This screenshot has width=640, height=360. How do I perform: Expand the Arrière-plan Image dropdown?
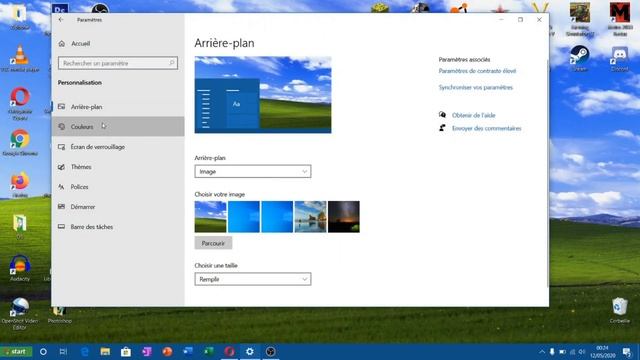point(253,171)
